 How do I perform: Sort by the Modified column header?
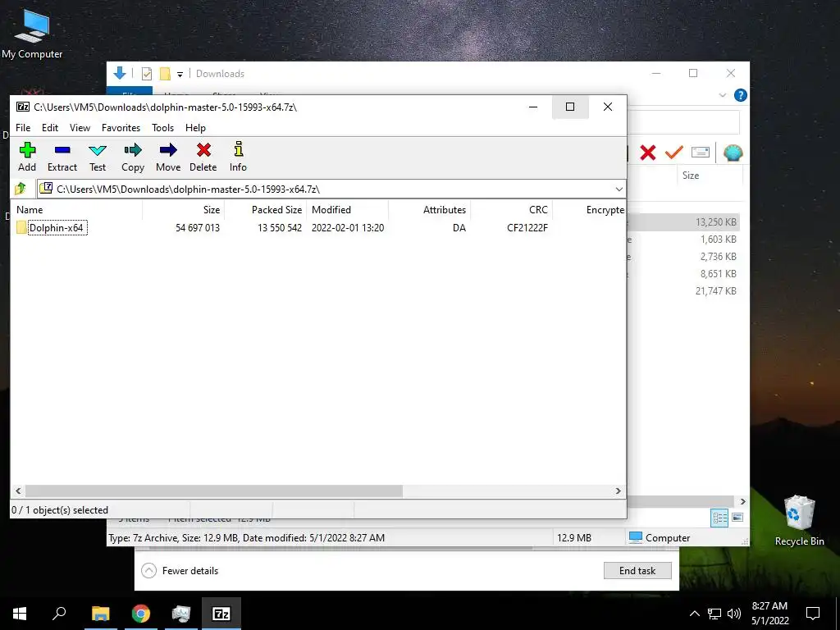pyautogui.click(x=348, y=209)
